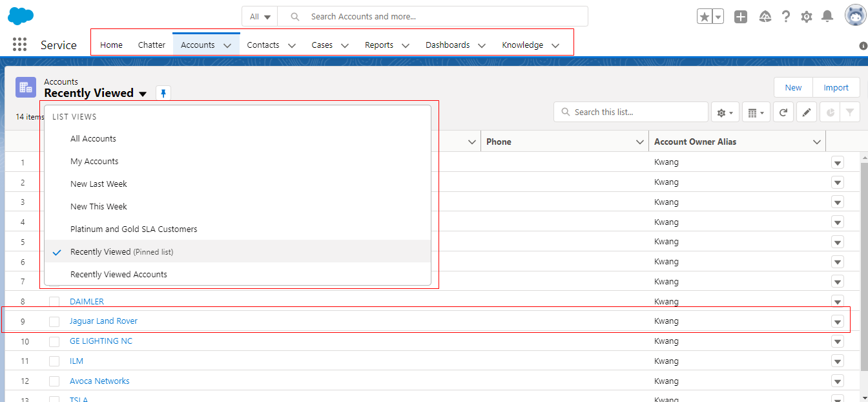Expand the Cases tab chevron

click(x=345, y=45)
